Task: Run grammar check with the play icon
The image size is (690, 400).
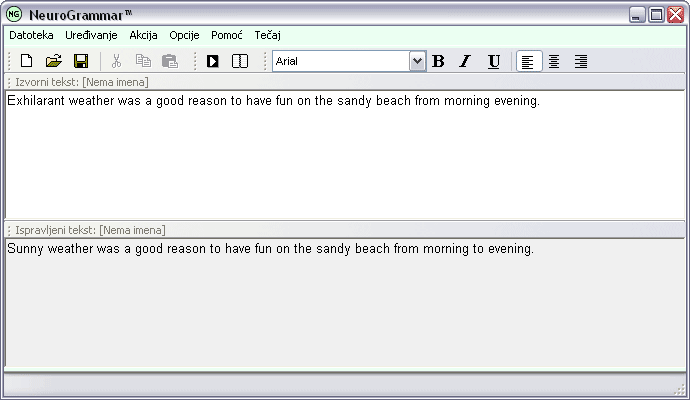Action: pos(213,61)
